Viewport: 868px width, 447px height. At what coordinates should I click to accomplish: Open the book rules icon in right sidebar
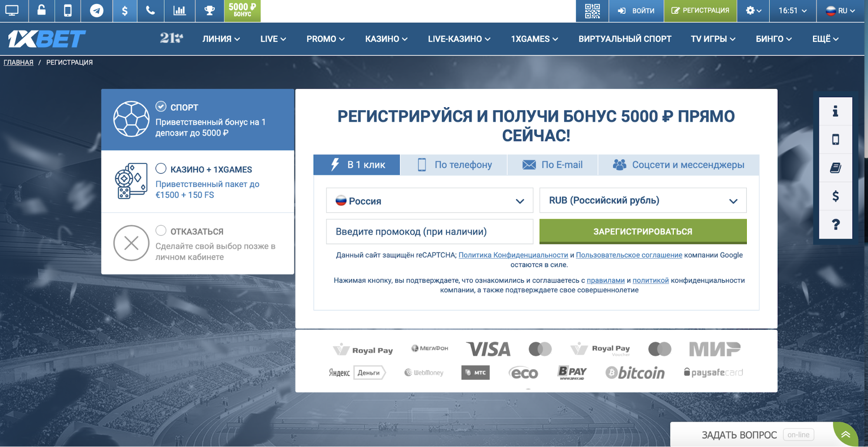(x=835, y=168)
